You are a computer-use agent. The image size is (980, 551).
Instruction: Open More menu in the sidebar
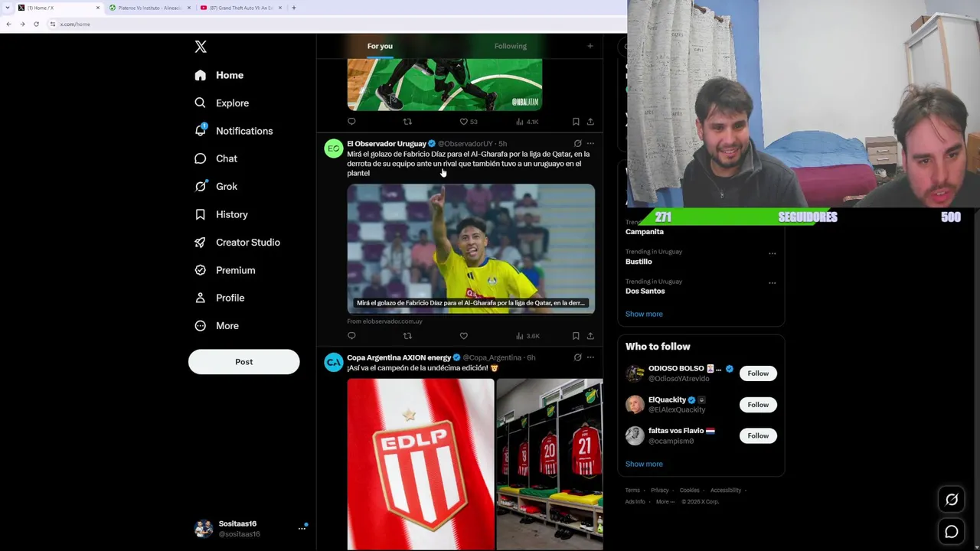click(217, 326)
